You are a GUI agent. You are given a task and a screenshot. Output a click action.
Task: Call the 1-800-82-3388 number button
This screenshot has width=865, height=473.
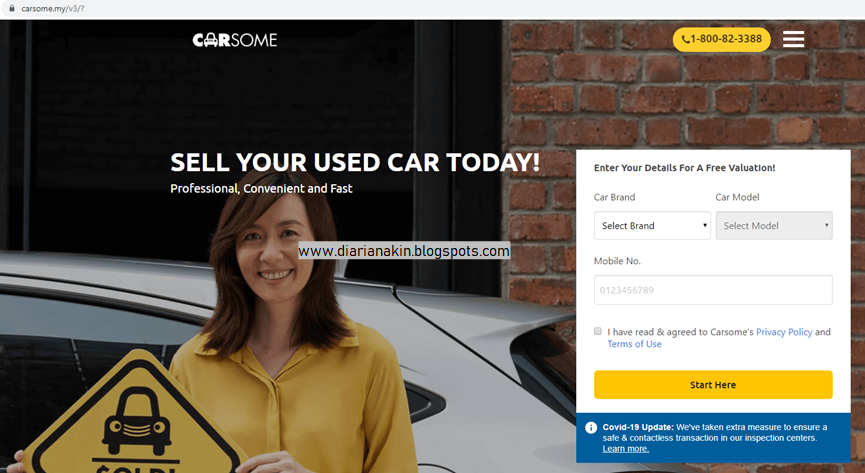722,39
